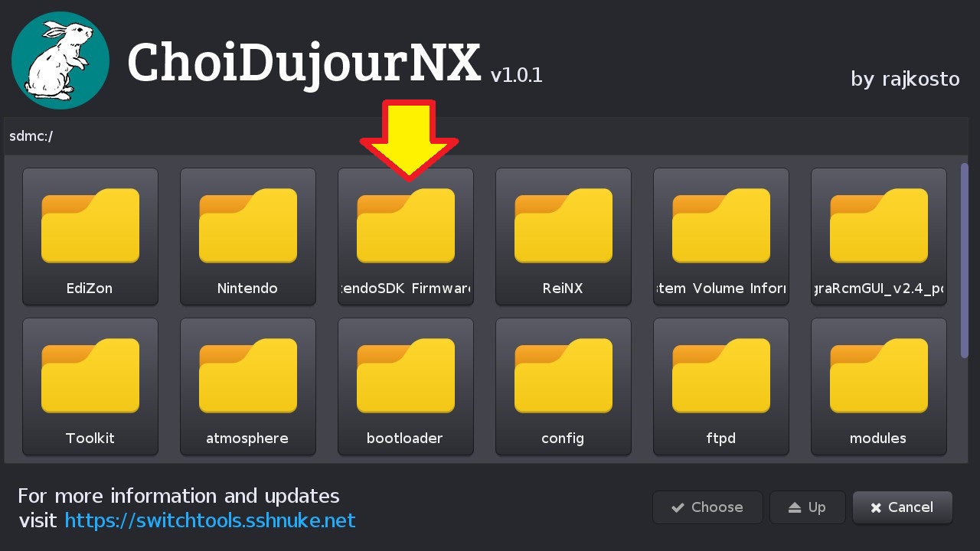Open the Toolkit folder

pos(90,386)
